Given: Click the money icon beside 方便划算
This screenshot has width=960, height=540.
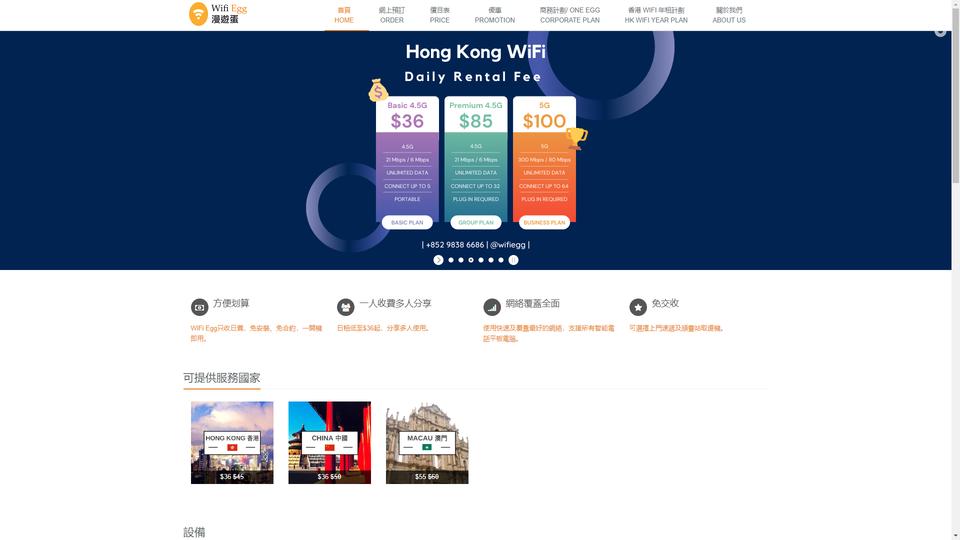Looking at the screenshot, I should coord(199,307).
